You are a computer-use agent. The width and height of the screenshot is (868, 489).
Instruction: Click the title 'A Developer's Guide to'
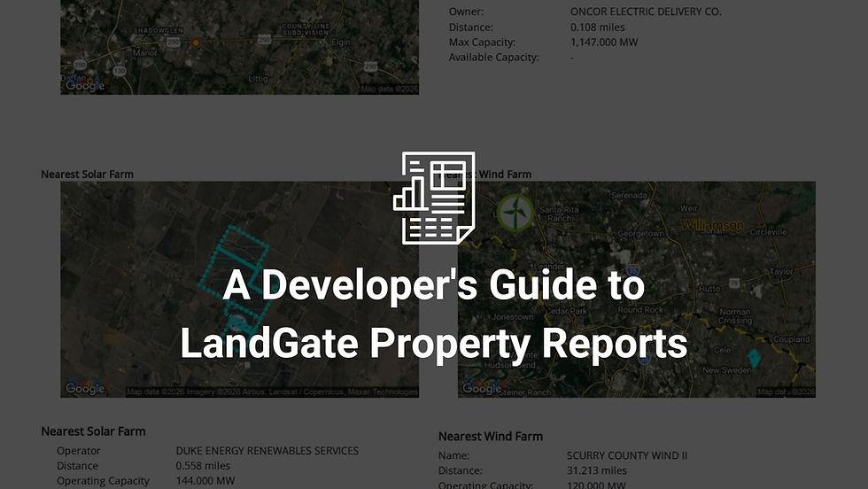(x=434, y=285)
